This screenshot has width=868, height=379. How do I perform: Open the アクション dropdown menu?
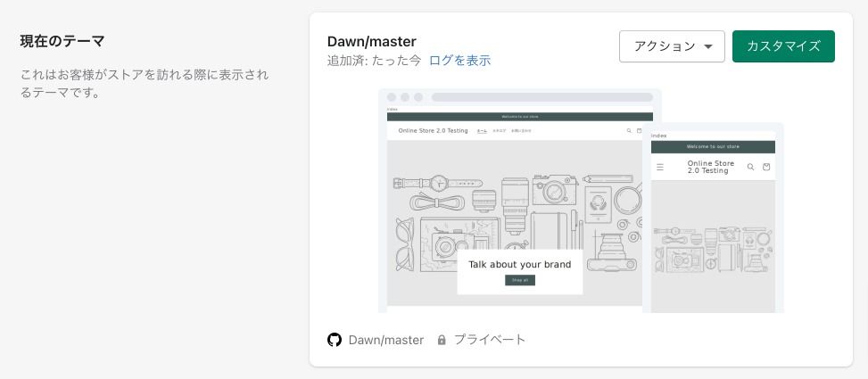[x=672, y=46]
